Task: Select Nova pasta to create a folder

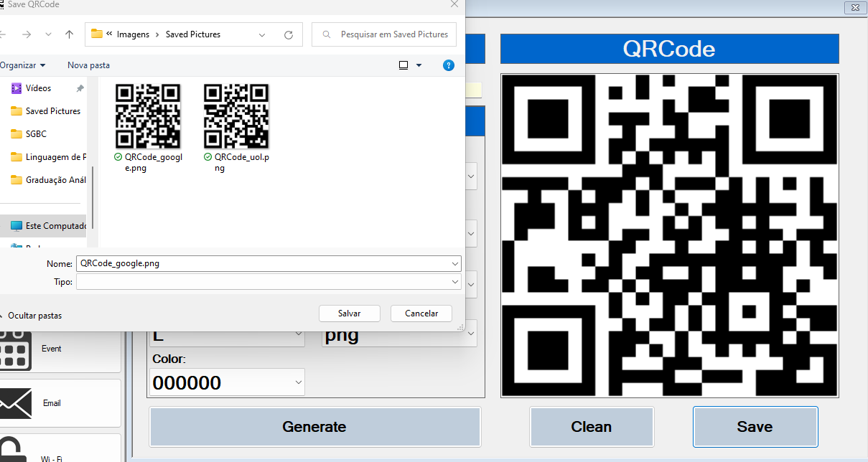Action: tap(88, 65)
